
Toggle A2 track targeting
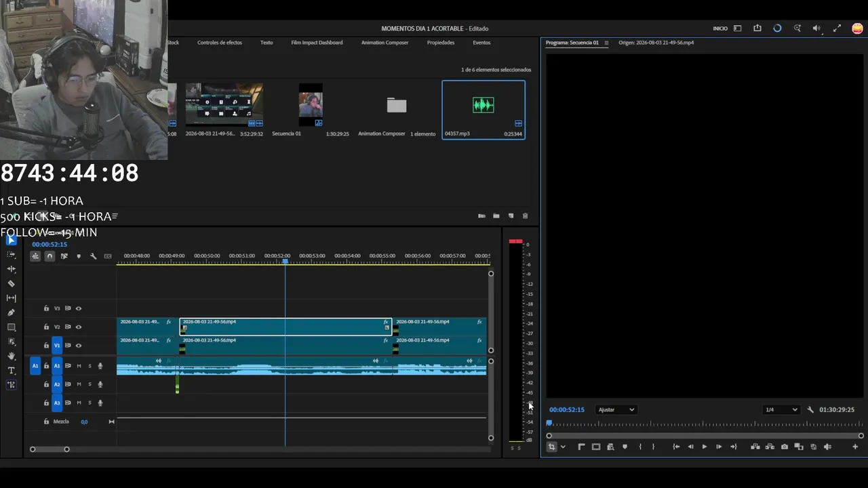pyautogui.click(x=57, y=384)
